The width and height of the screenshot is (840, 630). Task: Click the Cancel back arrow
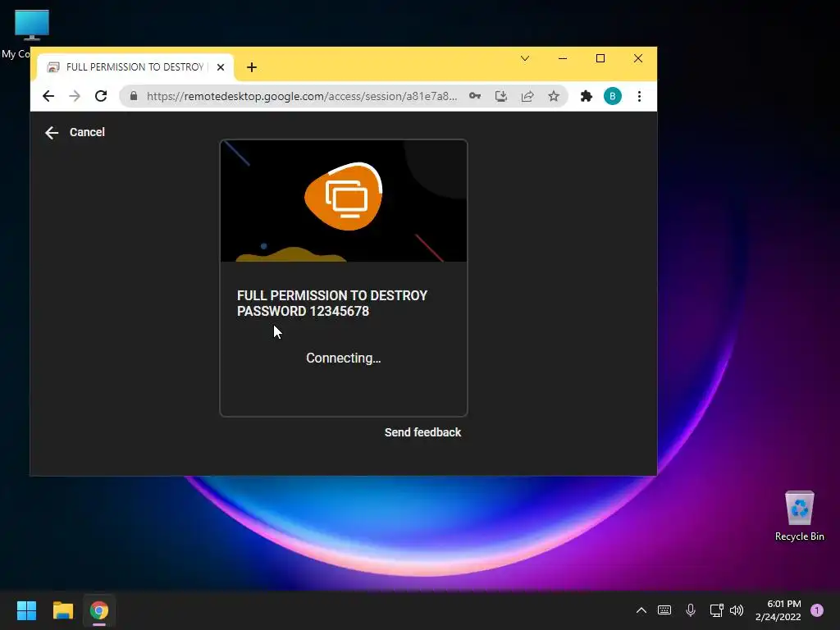pos(52,132)
